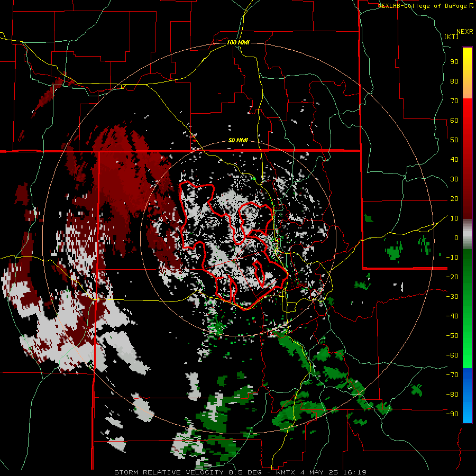
Task: Click the 4 MAY 25 date stamp
Action: (x=320, y=472)
